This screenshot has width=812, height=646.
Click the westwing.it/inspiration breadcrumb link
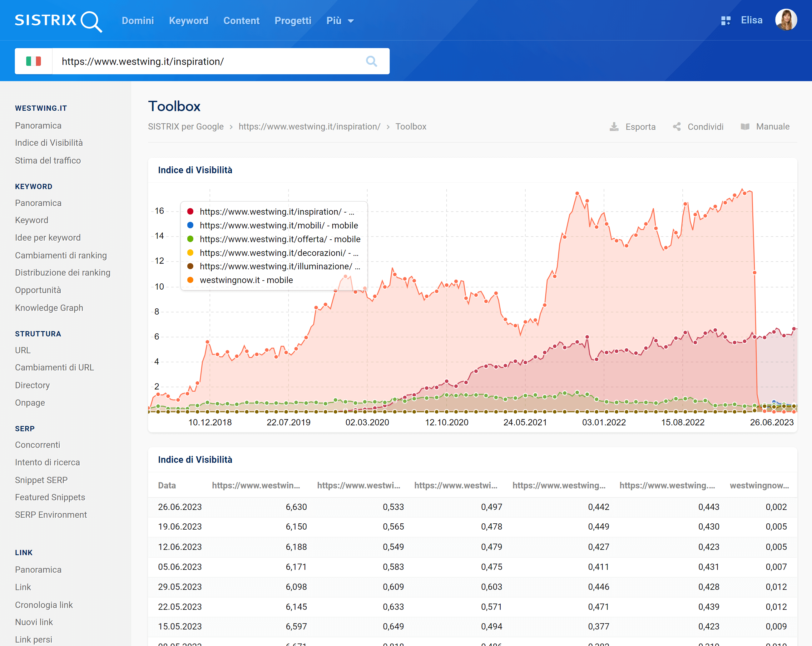point(309,127)
